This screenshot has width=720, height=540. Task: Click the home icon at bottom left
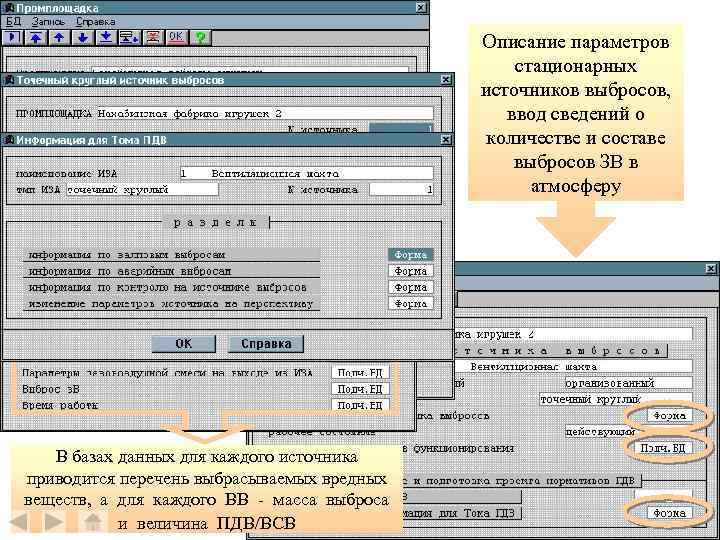click(93, 521)
